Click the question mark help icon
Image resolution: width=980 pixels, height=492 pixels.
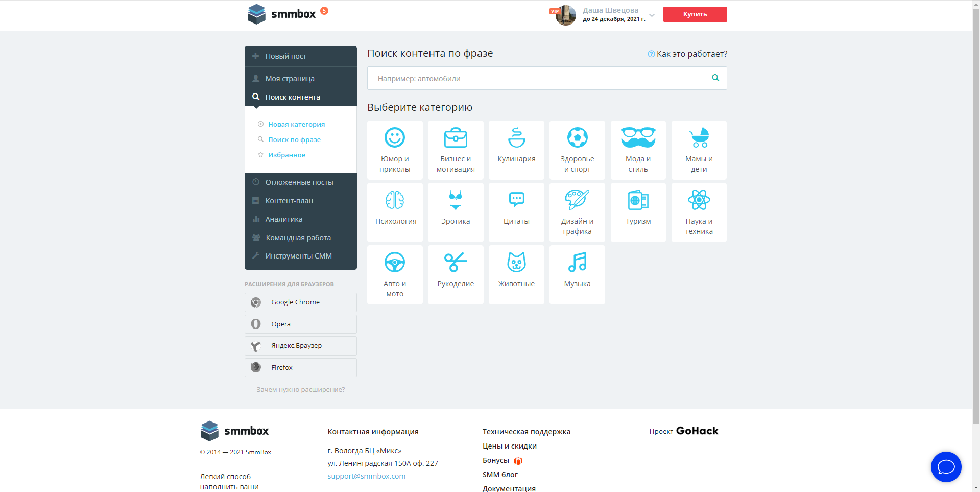click(651, 54)
